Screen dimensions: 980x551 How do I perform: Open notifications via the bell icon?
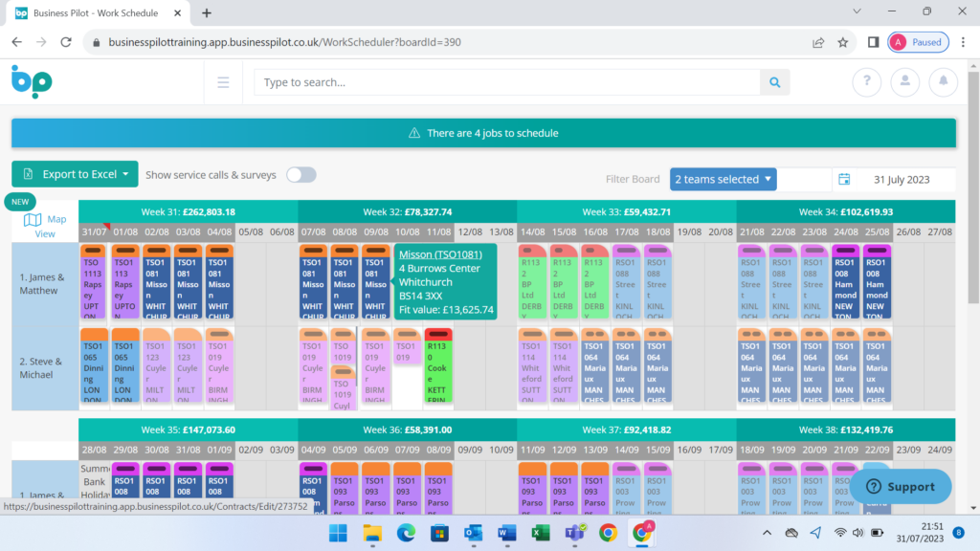tap(944, 82)
